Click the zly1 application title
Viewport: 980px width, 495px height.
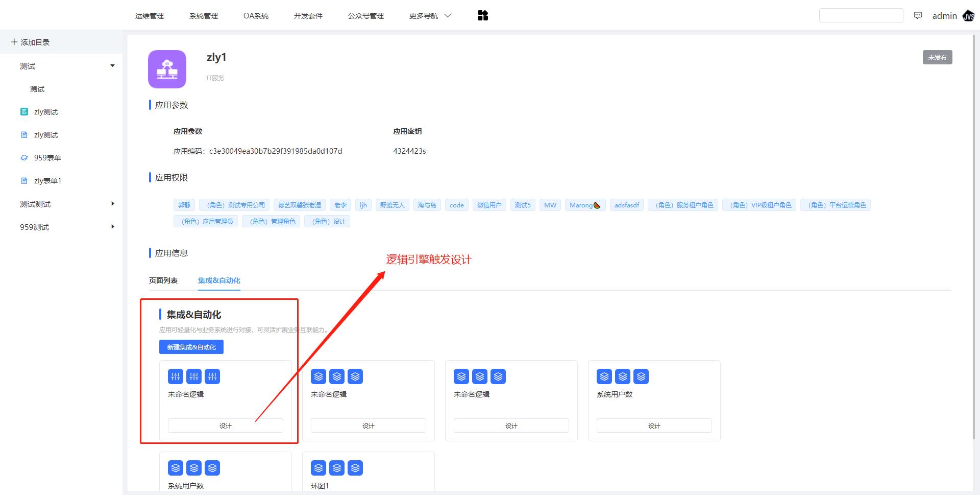pyautogui.click(x=216, y=57)
